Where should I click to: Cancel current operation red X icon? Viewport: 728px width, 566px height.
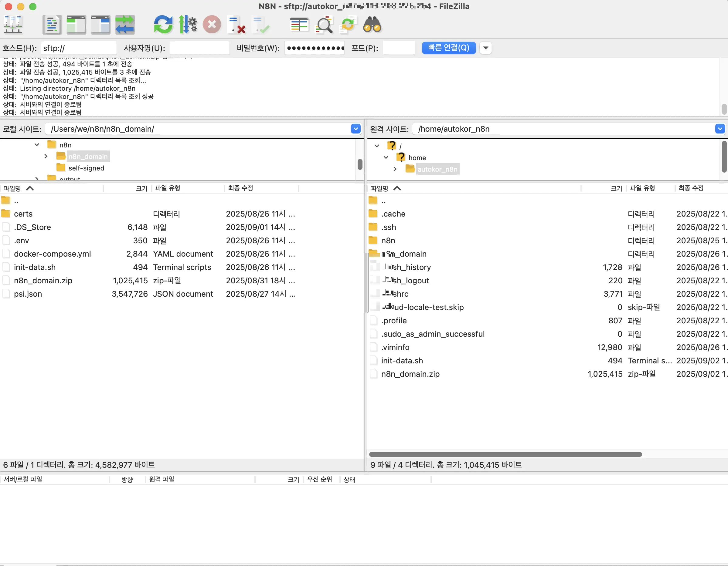point(212,25)
